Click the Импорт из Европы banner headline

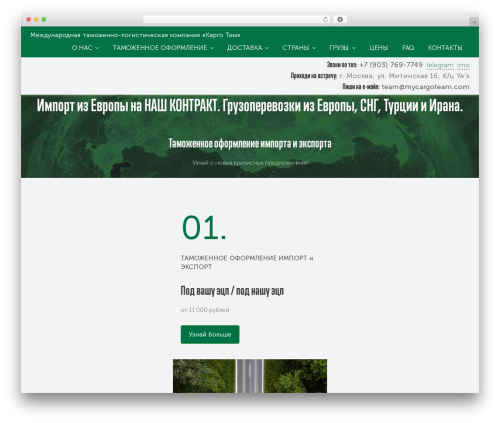pyautogui.click(x=250, y=106)
